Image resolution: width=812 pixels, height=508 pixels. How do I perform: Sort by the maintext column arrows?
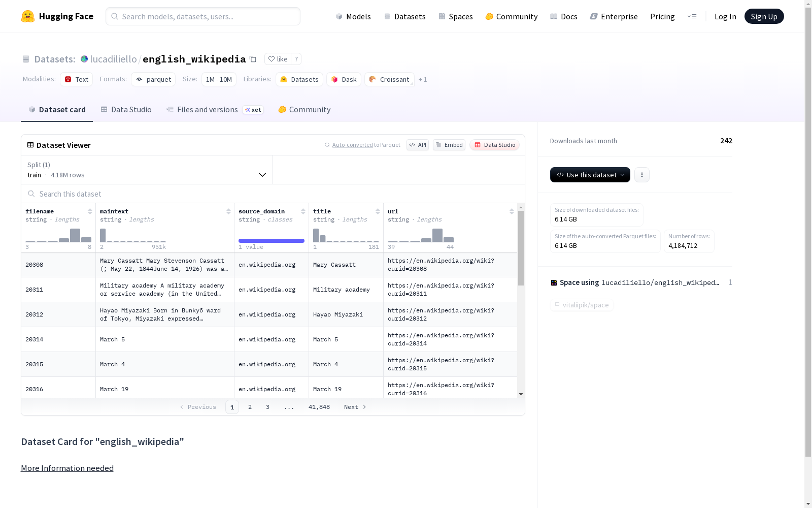(x=228, y=211)
